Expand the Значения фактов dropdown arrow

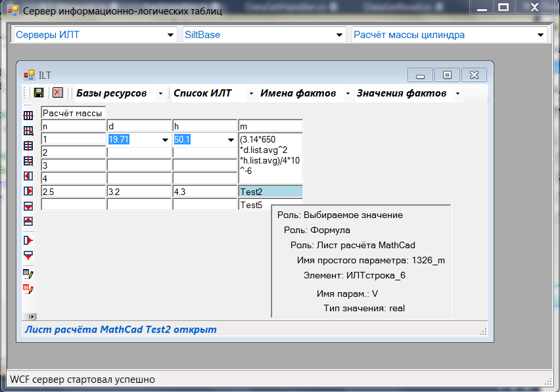(x=457, y=93)
